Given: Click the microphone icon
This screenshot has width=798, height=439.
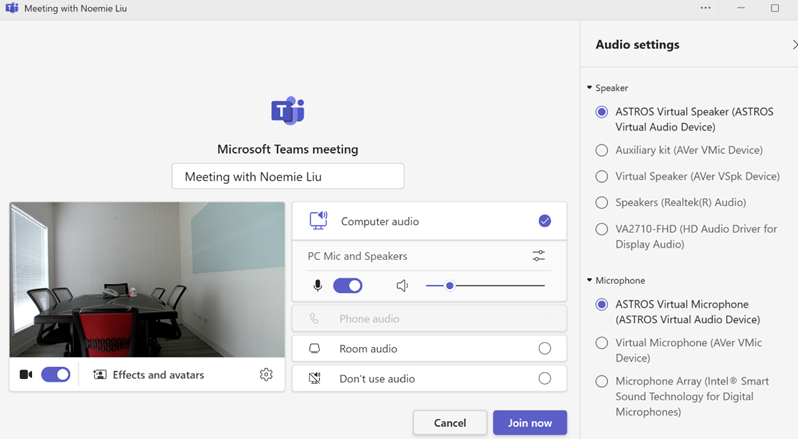Looking at the screenshot, I should (318, 286).
